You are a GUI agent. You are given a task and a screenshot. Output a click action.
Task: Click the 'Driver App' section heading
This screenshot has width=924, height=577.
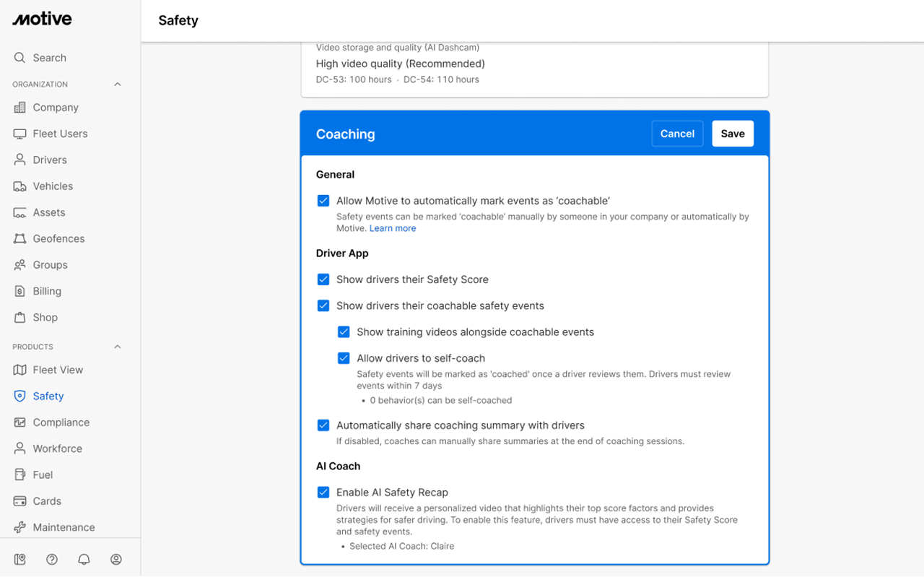click(x=342, y=253)
